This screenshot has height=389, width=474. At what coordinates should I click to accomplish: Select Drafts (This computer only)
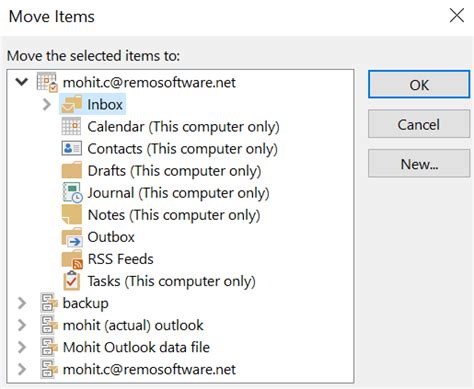point(174,171)
